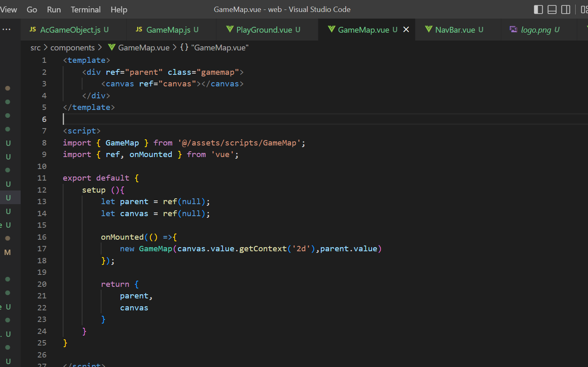The width and height of the screenshot is (588, 367).
Task: Click line number 6 in the gutter
Action: coord(44,119)
